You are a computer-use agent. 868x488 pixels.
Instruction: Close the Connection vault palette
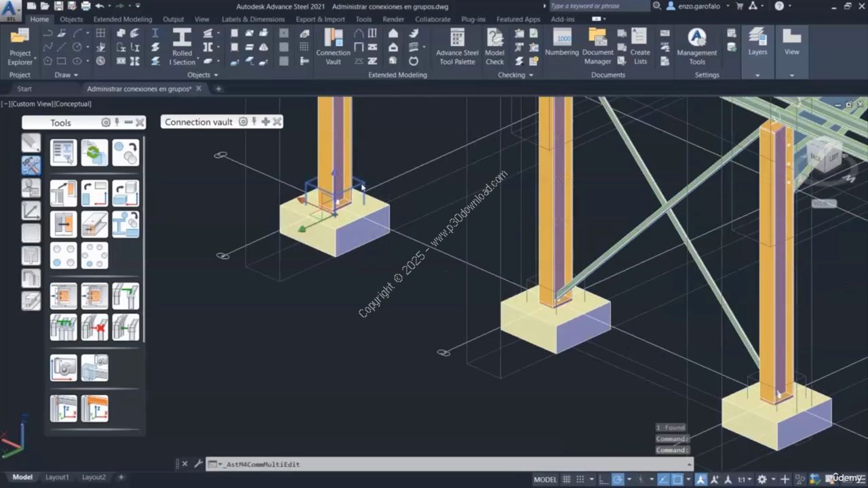tap(277, 122)
